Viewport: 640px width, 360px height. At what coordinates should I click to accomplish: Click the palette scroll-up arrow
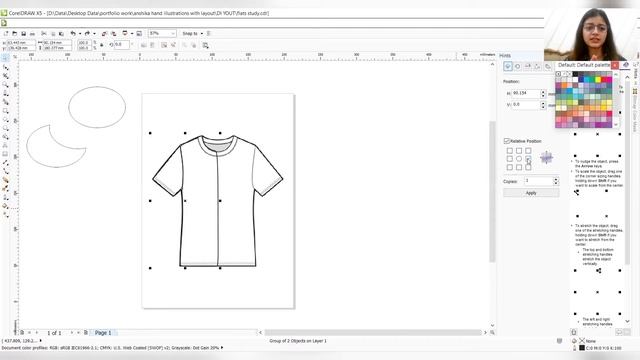616,75
